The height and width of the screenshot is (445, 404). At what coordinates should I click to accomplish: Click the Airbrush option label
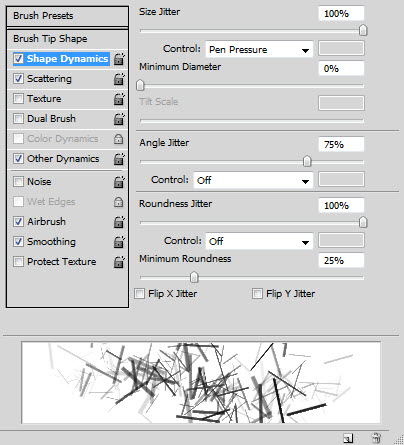pyautogui.click(x=47, y=222)
